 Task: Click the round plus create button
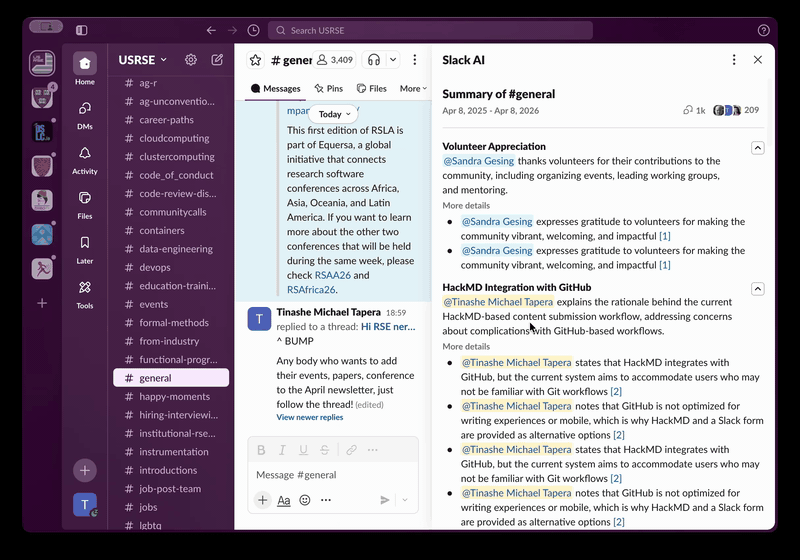point(85,470)
